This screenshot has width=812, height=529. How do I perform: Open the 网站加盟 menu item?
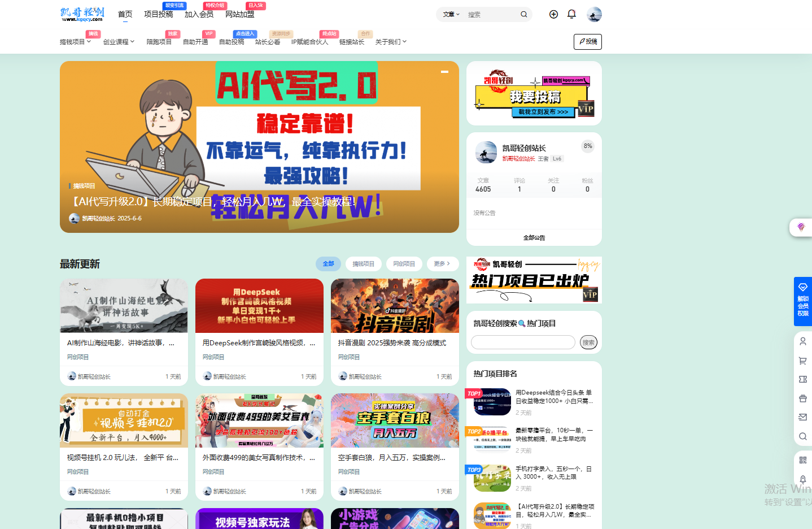click(239, 14)
